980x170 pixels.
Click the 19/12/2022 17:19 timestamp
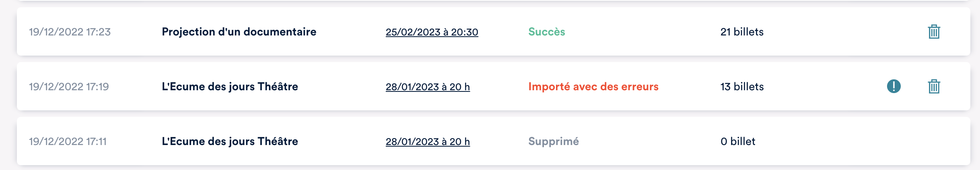69,87
